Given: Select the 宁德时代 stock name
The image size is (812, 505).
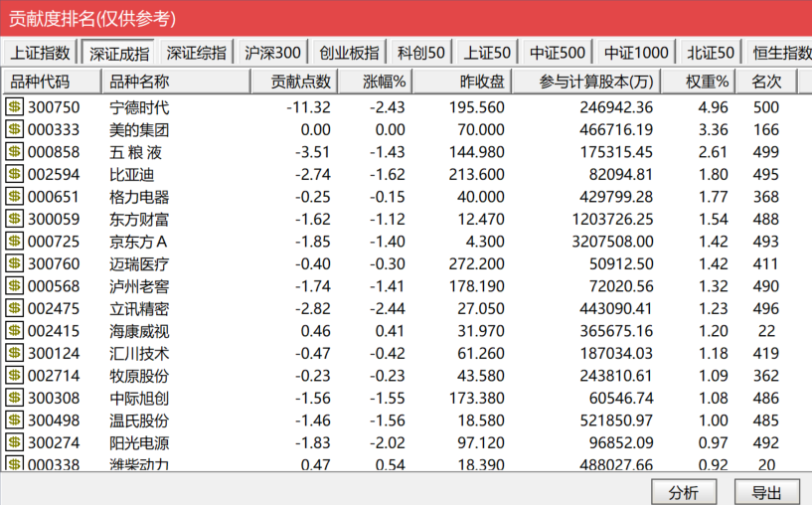Looking at the screenshot, I should pyautogui.click(x=139, y=107).
